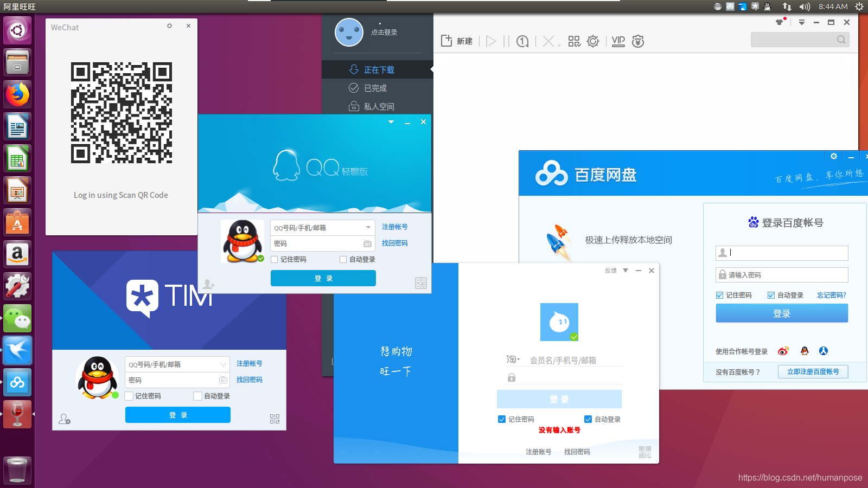Viewport: 868px width, 488px height.
Task: Log into Baidu Netdisk with QQ penguin icon
Action: point(805,351)
